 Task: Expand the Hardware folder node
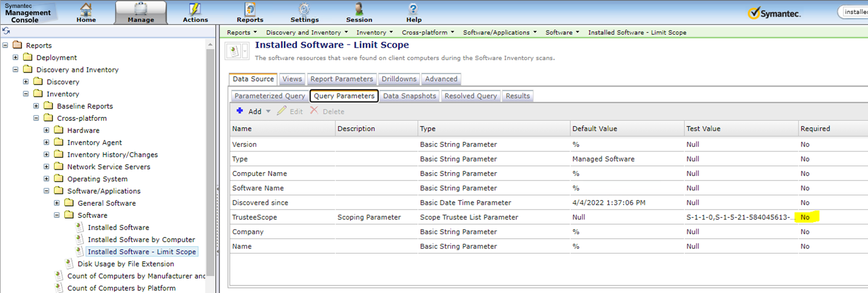(x=46, y=130)
